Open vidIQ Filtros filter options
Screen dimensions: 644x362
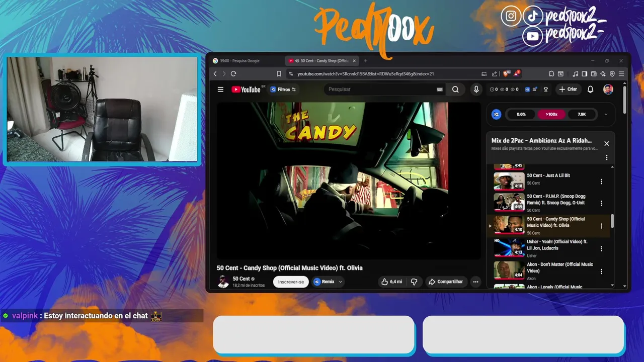tap(283, 89)
